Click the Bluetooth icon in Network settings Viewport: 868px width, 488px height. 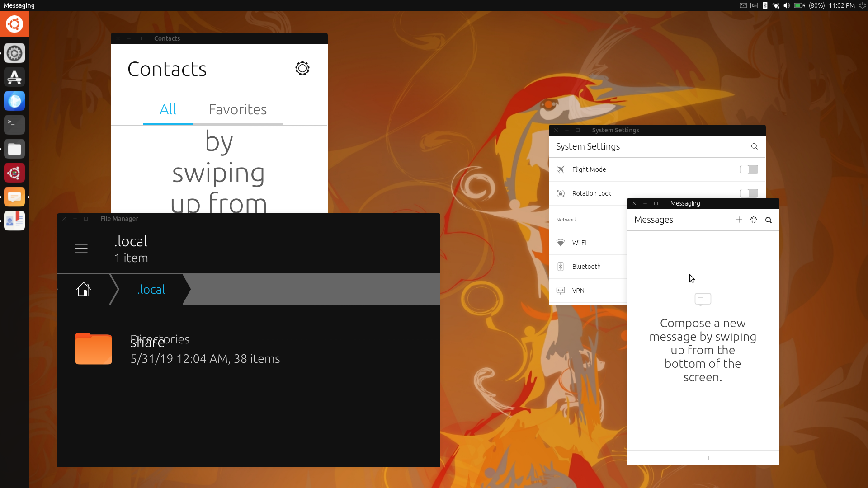tap(561, 266)
